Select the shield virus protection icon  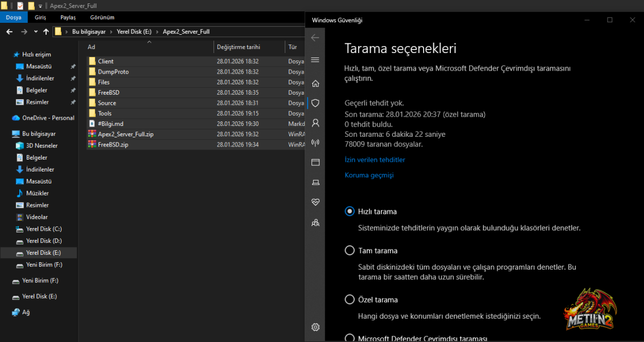(x=315, y=103)
